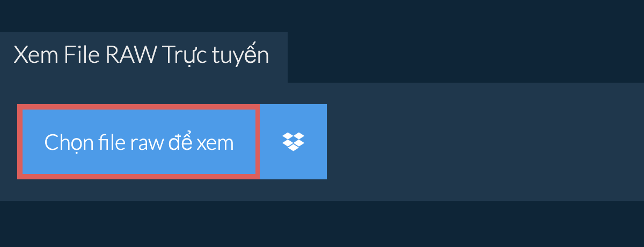Click the 'Chọn file raw để xem' button
Viewport: 644px width, 247px height.
(x=138, y=142)
